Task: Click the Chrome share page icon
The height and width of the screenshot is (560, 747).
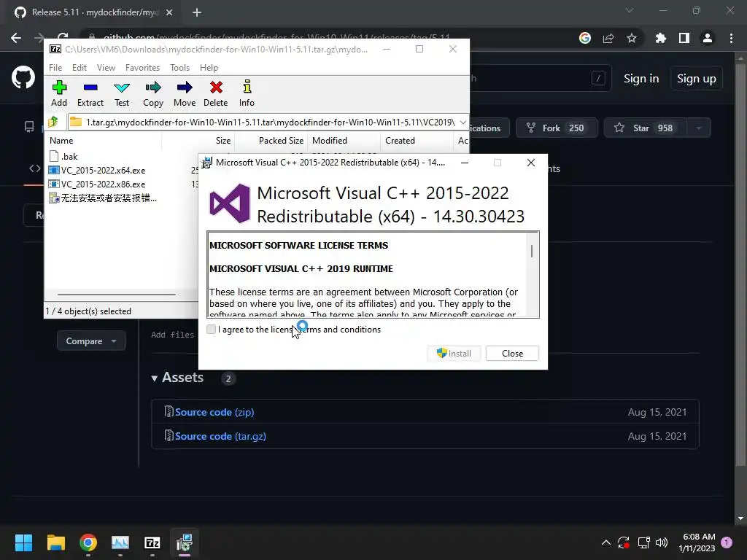Action: (608, 38)
